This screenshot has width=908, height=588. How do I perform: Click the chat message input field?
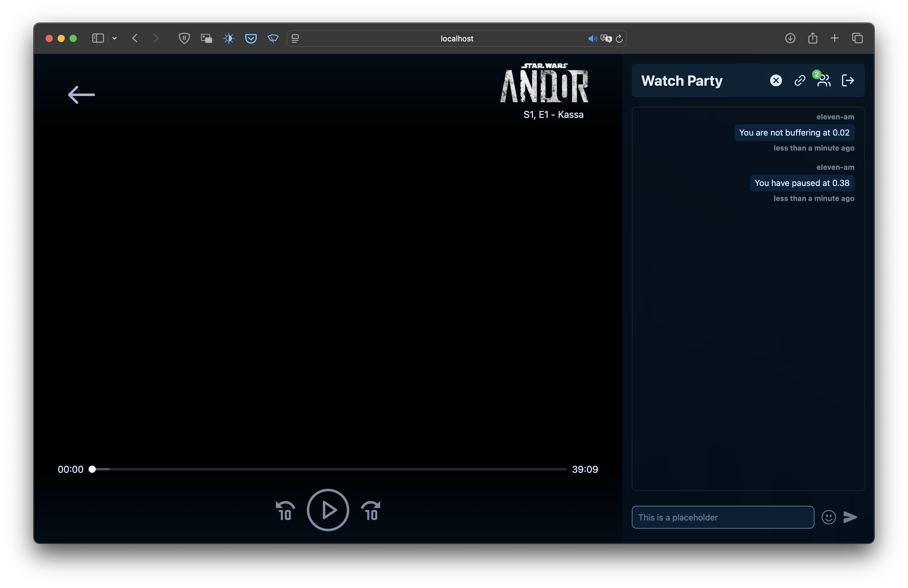point(723,517)
